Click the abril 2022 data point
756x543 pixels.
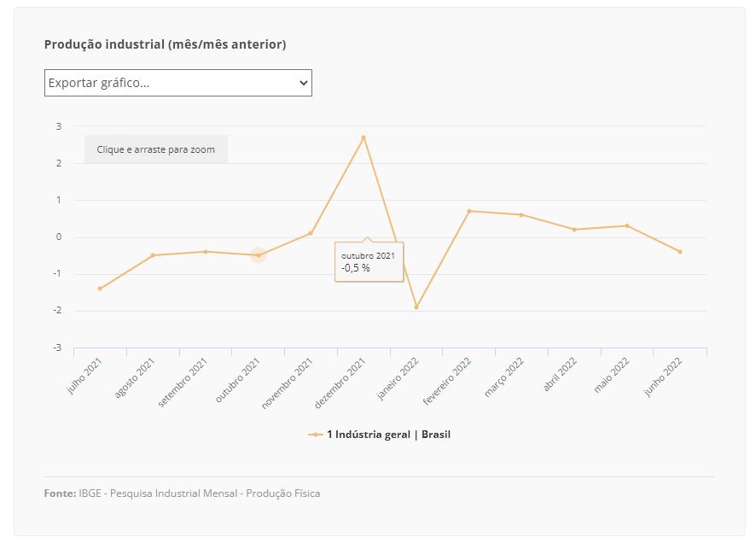574,230
